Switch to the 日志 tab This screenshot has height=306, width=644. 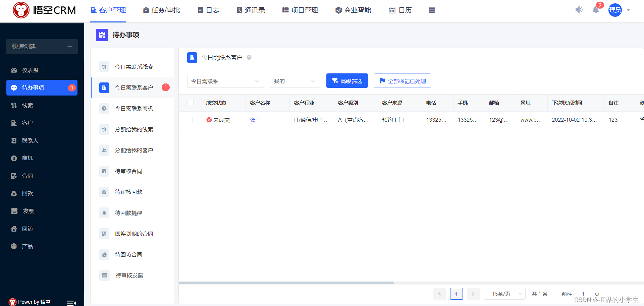(x=208, y=10)
